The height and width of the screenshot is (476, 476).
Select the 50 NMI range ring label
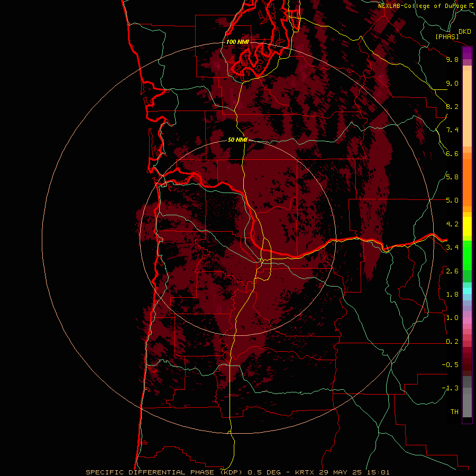click(237, 140)
